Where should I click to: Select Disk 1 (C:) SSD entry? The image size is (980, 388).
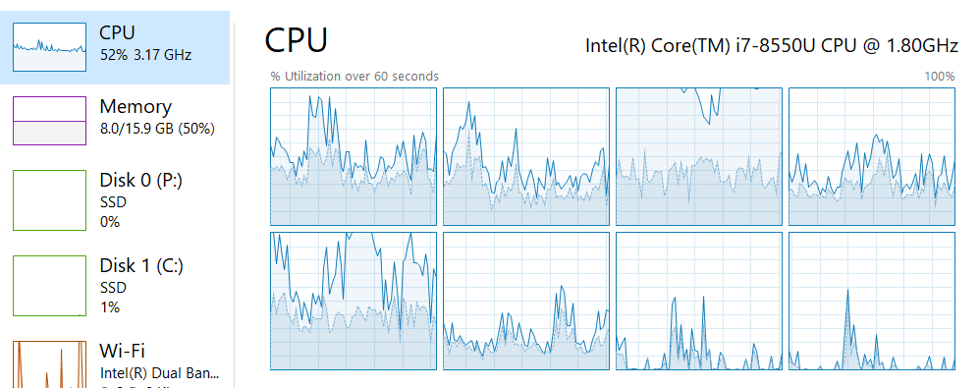click(115, 286)
